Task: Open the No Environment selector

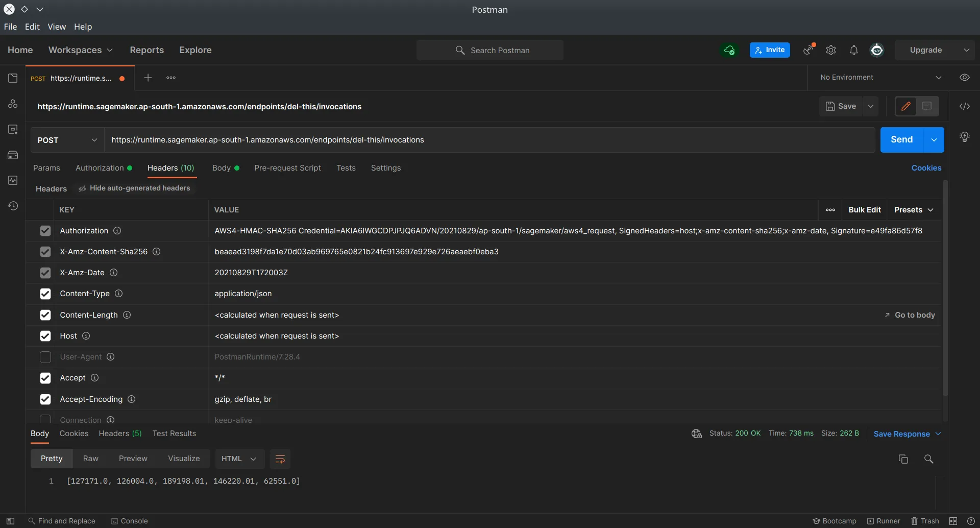Action: tap(880, 78)
